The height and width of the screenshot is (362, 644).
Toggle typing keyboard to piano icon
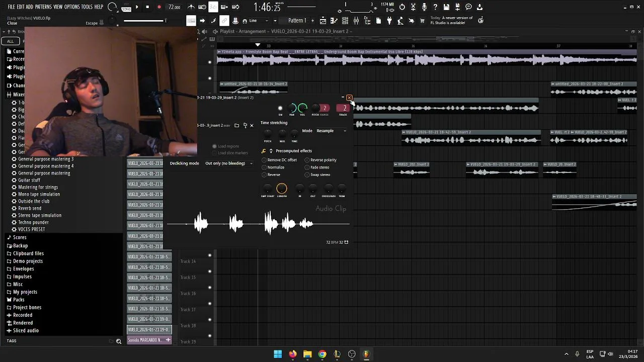point(191,21)
